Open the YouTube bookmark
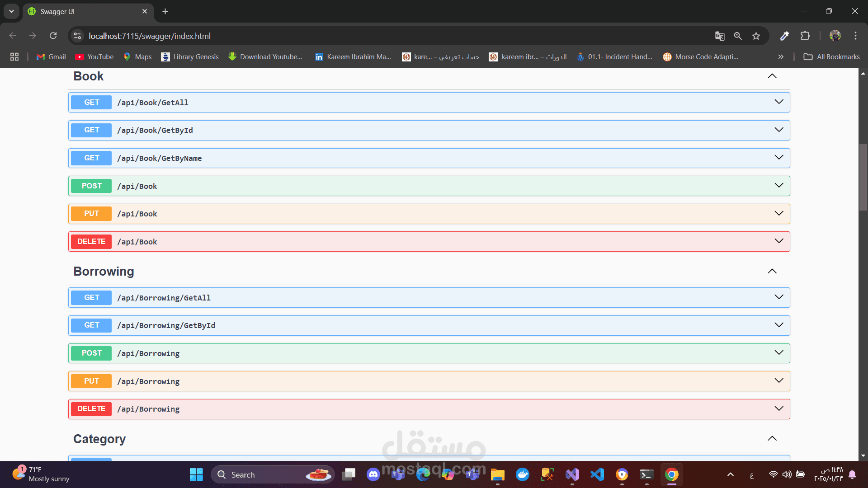Screen dimensions: 868x488 (x=94, y=57)
